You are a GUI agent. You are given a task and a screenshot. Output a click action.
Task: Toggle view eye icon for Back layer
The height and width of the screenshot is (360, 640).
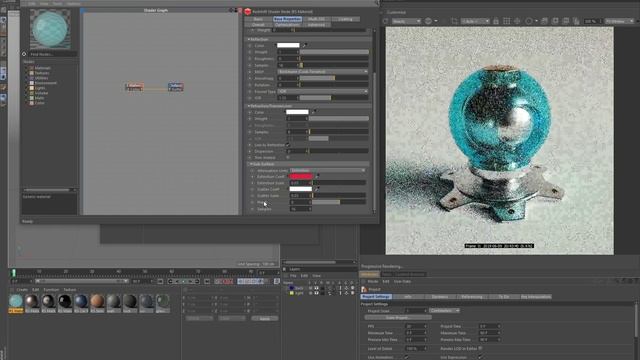[x=316, y=288]
